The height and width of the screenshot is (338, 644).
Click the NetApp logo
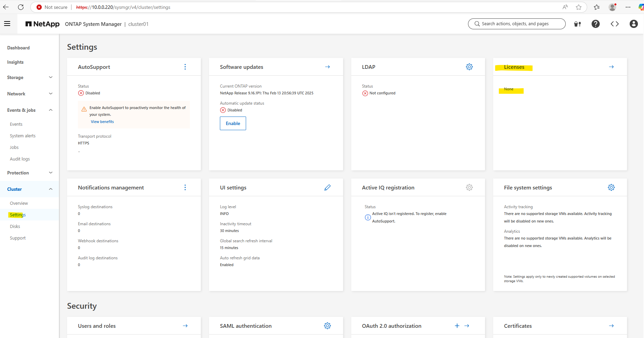click(x=43, y=24)
